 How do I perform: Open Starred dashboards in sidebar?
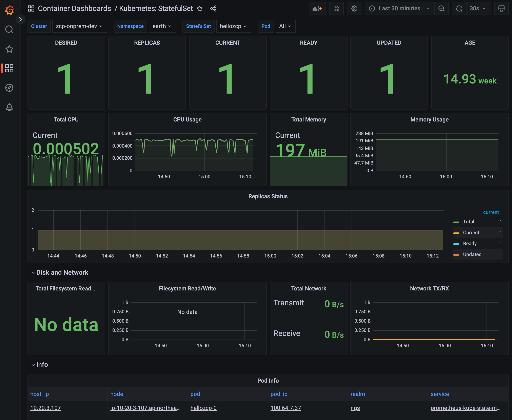(9, 49)
